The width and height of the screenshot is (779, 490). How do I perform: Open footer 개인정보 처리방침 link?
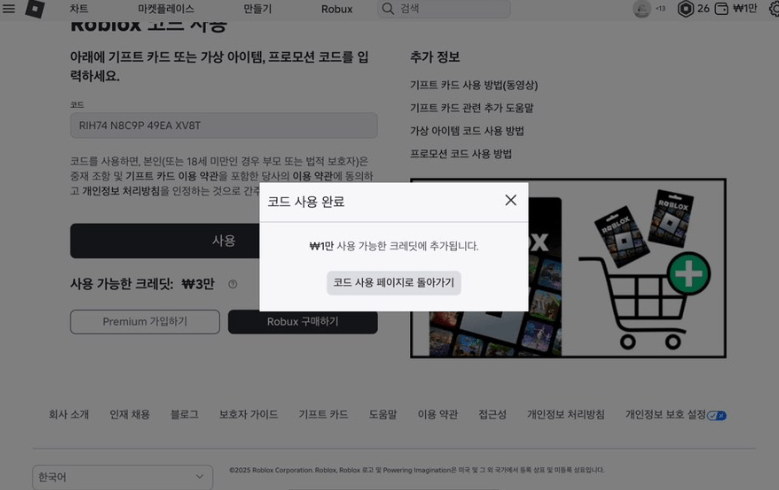565,414
